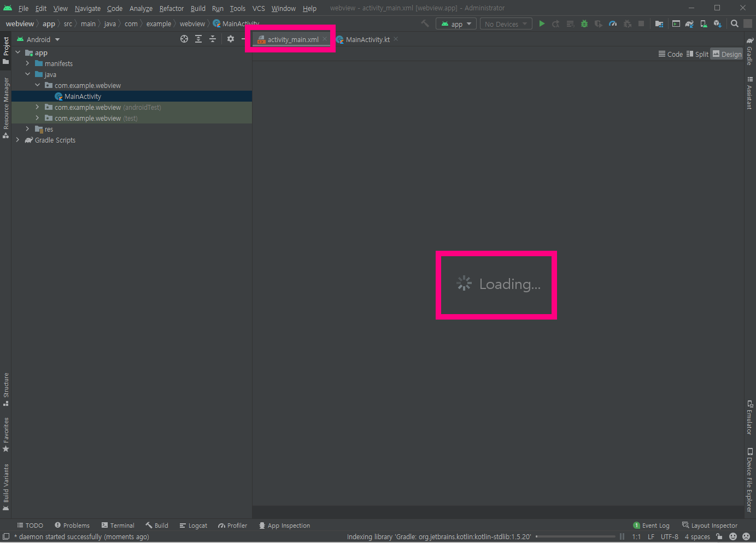Expand com.example.webview (androidTest) package
The height and width of the screenshot is (543, 756).
[38, 107]
